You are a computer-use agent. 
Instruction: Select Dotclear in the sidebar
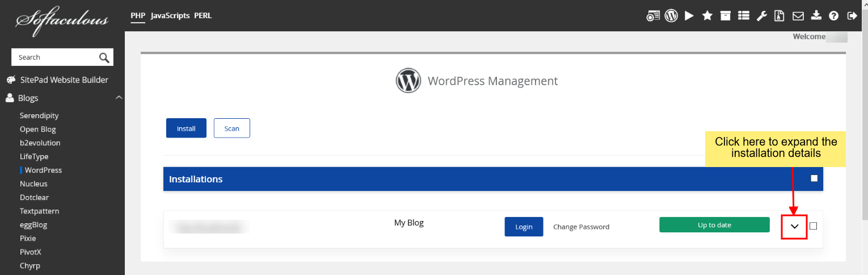pos(35,197)
